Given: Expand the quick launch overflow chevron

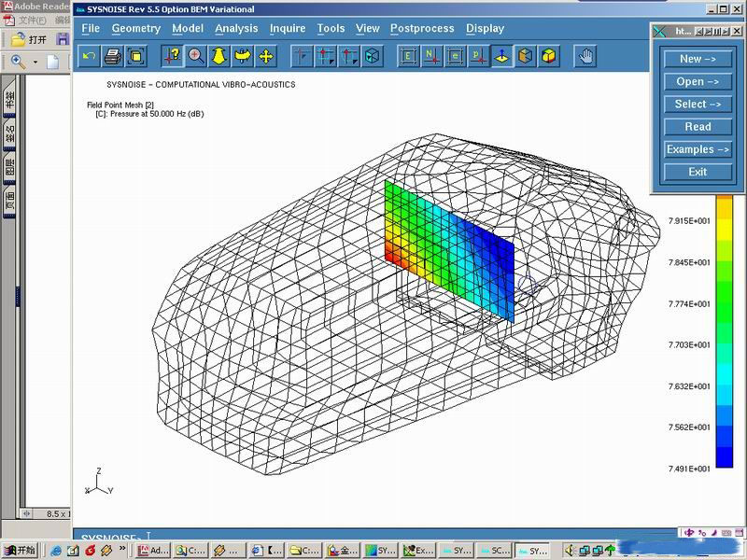Looking at the screenshot, I should click(122, 549).
